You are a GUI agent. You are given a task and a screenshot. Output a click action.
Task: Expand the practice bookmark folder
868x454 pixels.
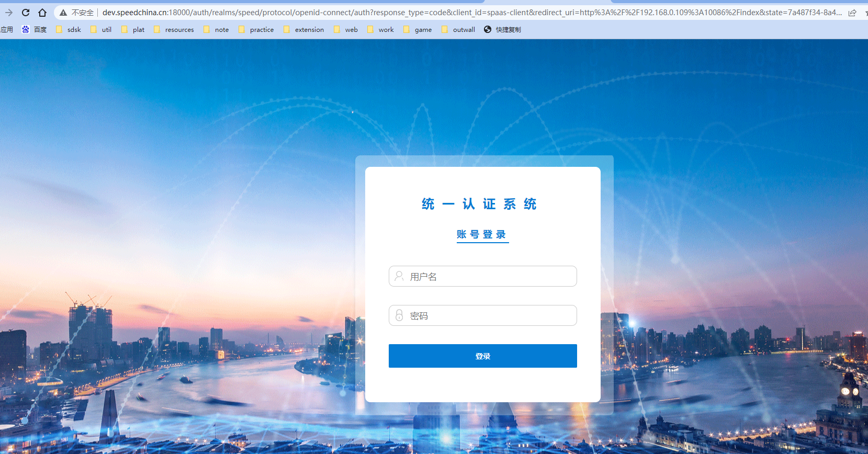(x=256, y=30)
